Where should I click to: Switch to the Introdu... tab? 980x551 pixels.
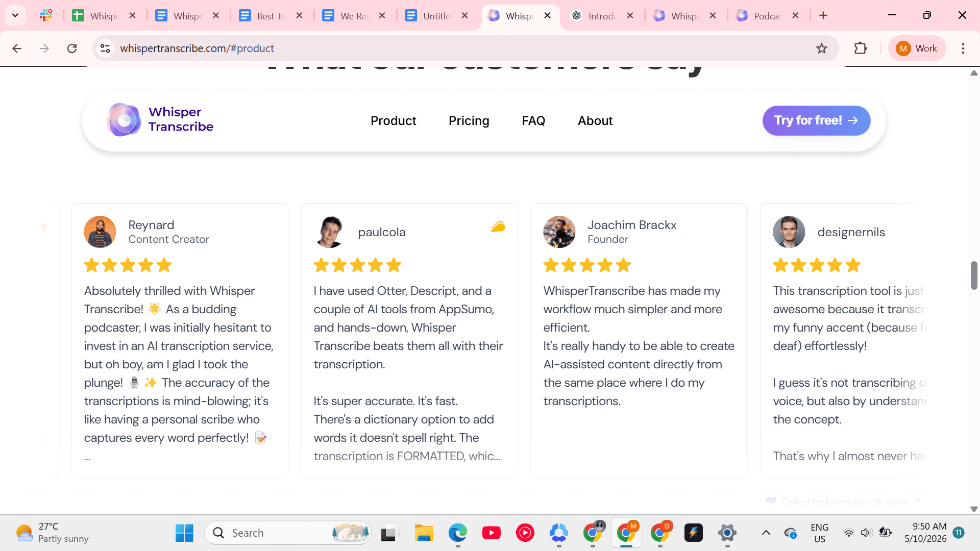602,16
